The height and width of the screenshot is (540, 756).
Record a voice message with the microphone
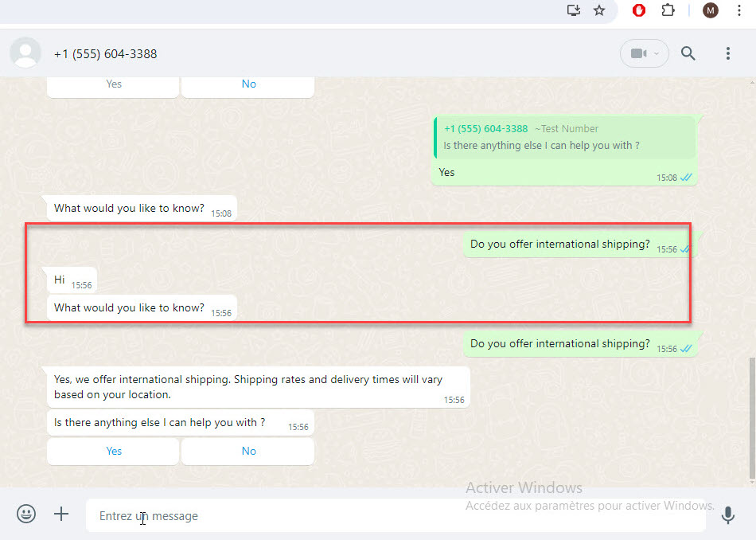coord(728,515)
